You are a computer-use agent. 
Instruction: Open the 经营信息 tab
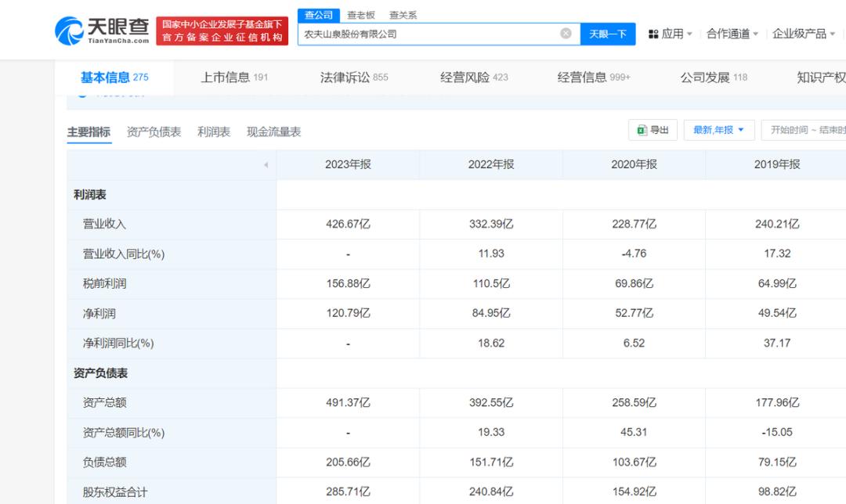(594, 77)
